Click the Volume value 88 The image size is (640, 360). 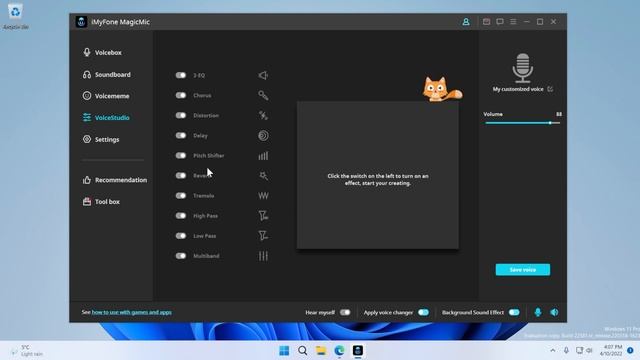[559, 114]
